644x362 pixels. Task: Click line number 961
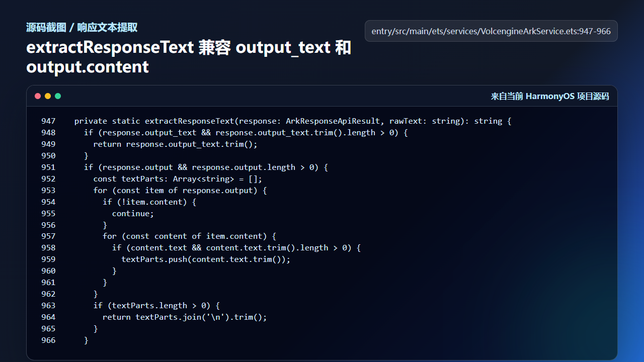click(49, 283)
